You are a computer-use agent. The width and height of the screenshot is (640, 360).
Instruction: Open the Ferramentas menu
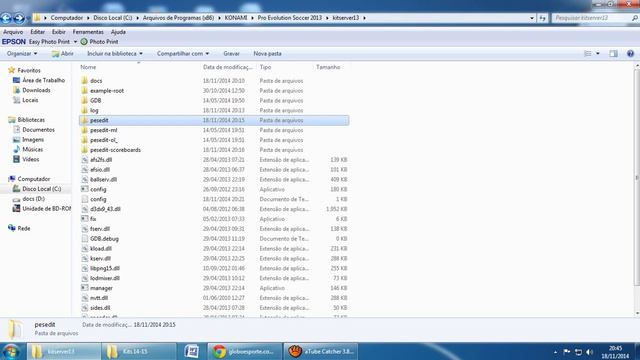88,32
